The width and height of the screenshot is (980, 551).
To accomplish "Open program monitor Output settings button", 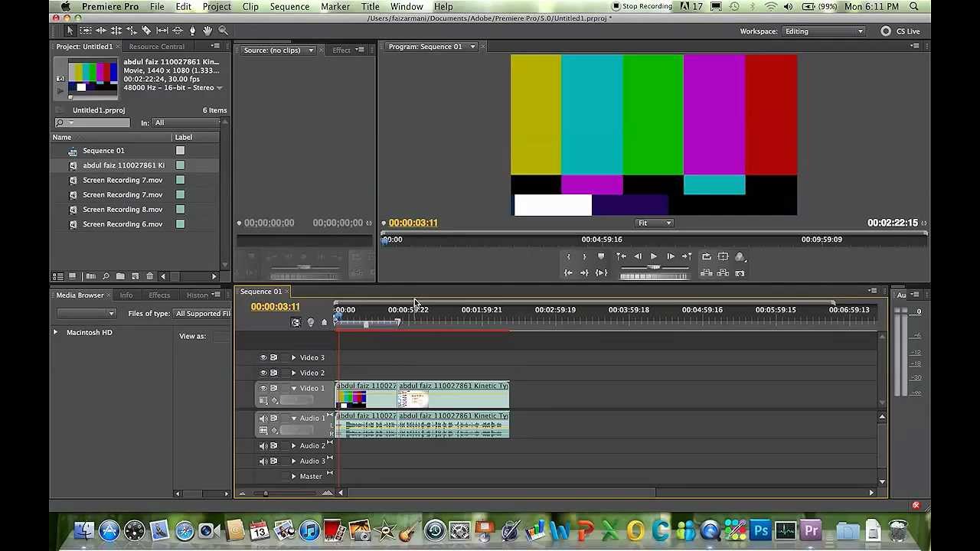I will point(740,256).
